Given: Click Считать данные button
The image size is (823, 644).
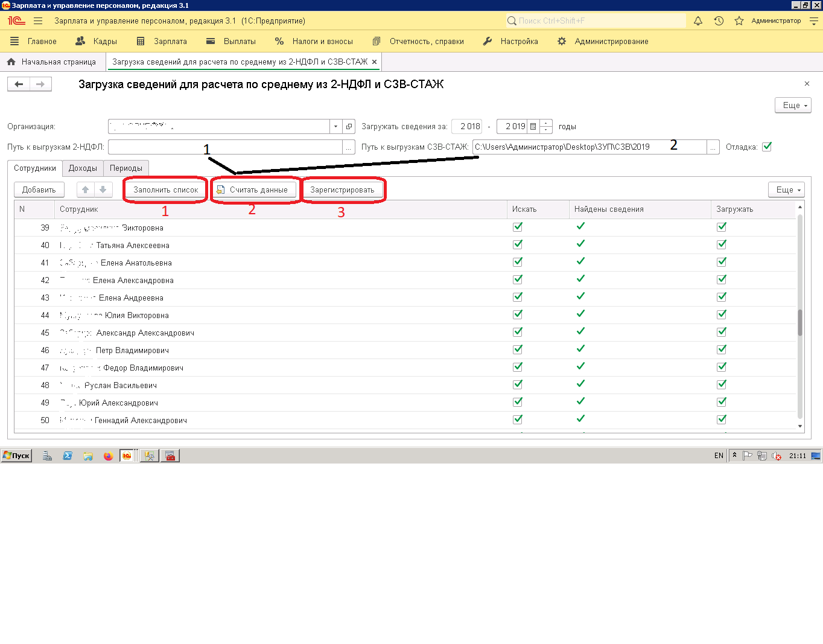Looking at the screenshot, I should point(253,190).
